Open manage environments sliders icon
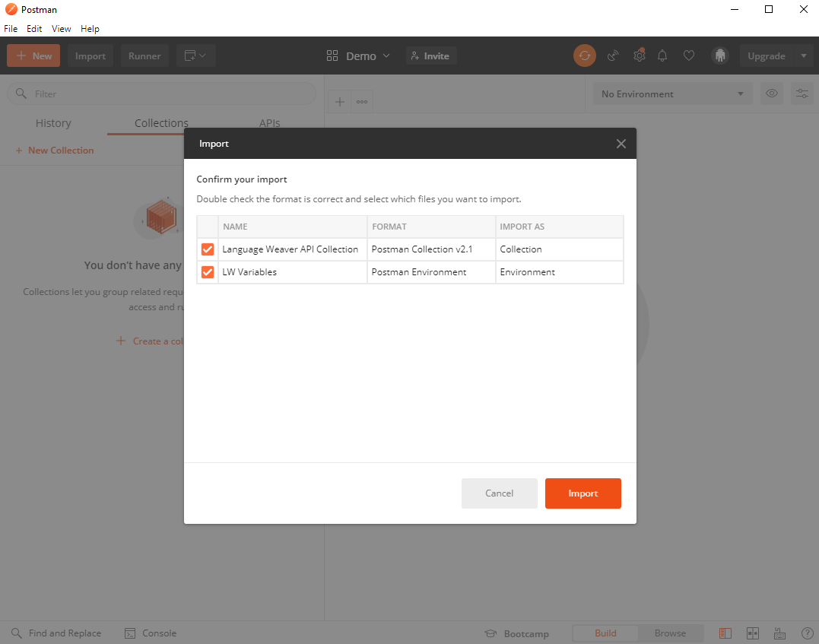The image size is (819, 644). (802, 94)
